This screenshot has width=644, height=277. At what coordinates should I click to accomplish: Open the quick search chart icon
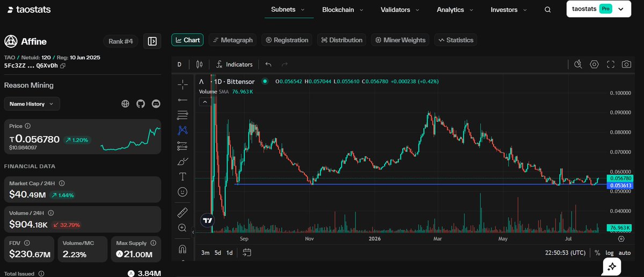pyautogui.click(x=578, y=64)
